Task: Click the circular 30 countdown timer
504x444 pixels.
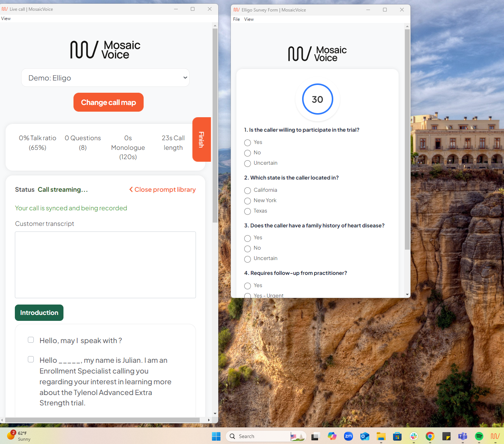Action: coord(317,99)
